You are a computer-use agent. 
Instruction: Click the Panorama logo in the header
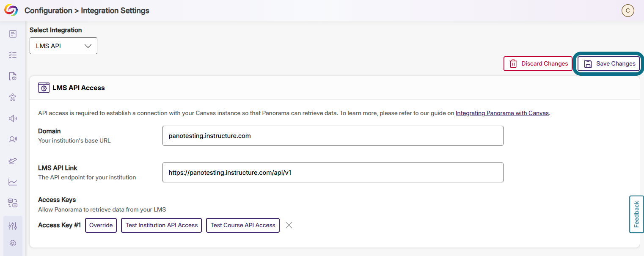click(11, 10)
